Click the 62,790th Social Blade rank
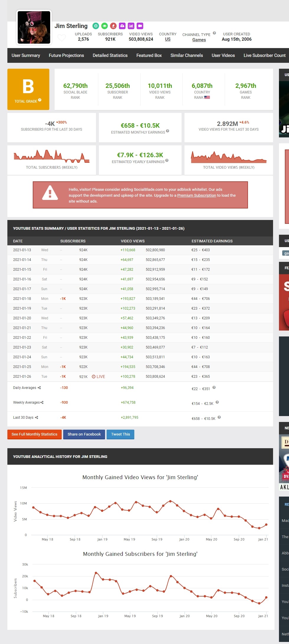 (x=75, y=86)
